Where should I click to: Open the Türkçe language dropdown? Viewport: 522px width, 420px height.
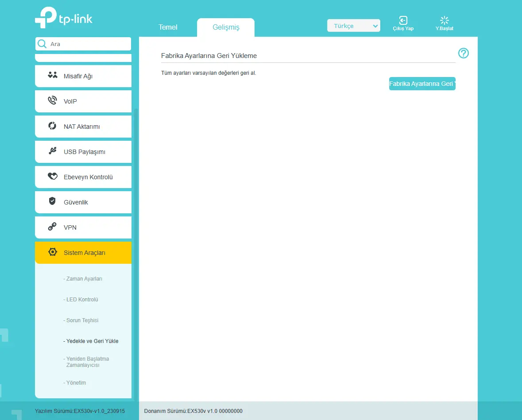pos(354,26)
